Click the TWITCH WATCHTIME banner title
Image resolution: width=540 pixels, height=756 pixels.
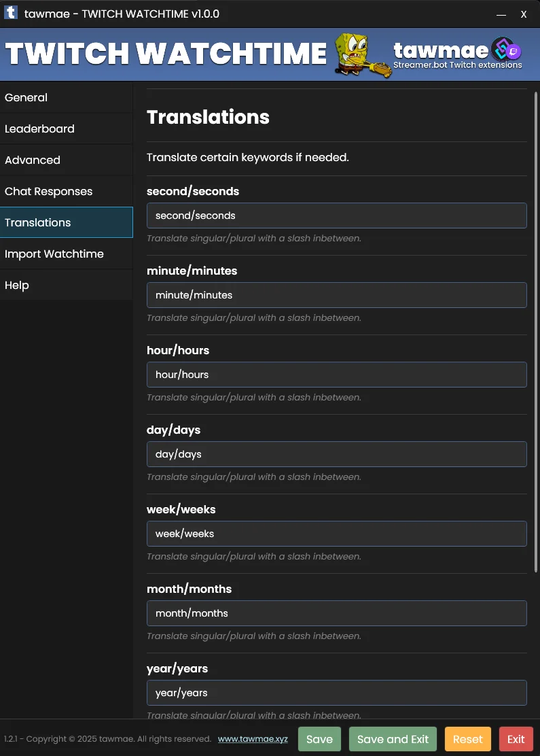tap(166, 53)
